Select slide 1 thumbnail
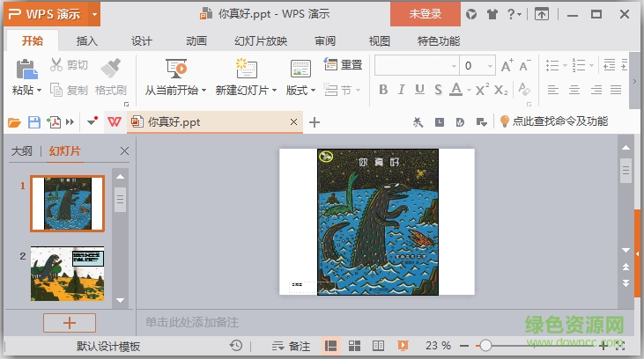 tap(67, 204)
